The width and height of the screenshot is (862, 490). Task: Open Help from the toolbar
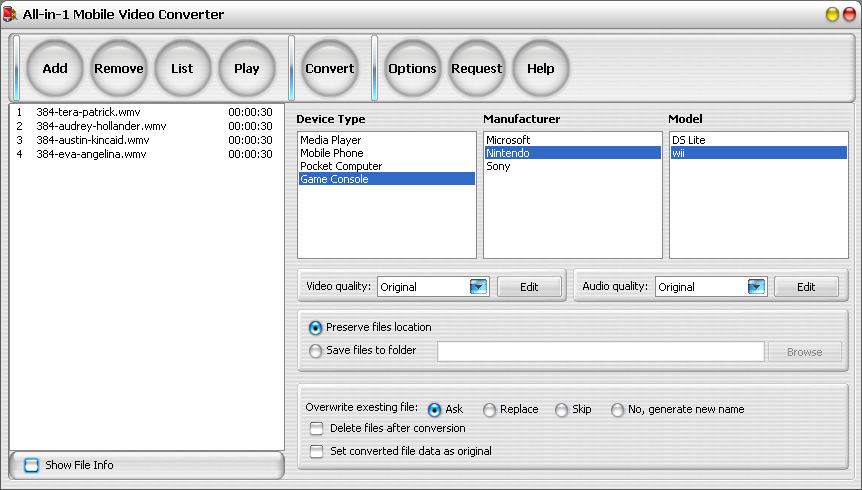pyautogui.click(x=540, y=69)
